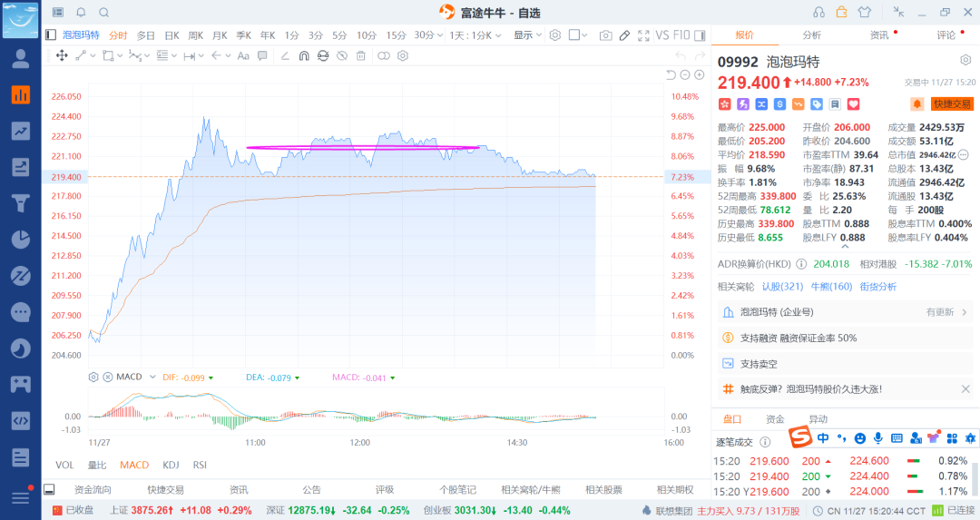Enable the magnet snap tool
Image resolution: width=980 pixels, height=520 pixels.
point(304,55)
